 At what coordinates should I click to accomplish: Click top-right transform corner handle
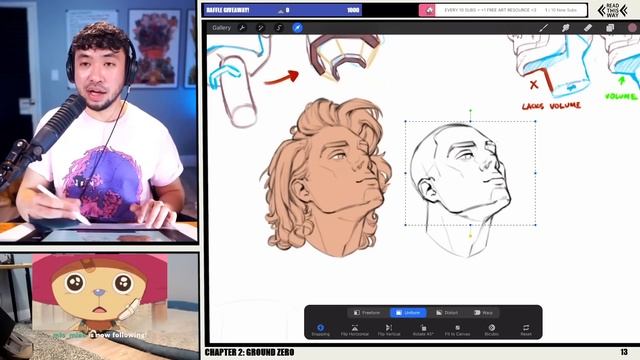tap(536, 121)
